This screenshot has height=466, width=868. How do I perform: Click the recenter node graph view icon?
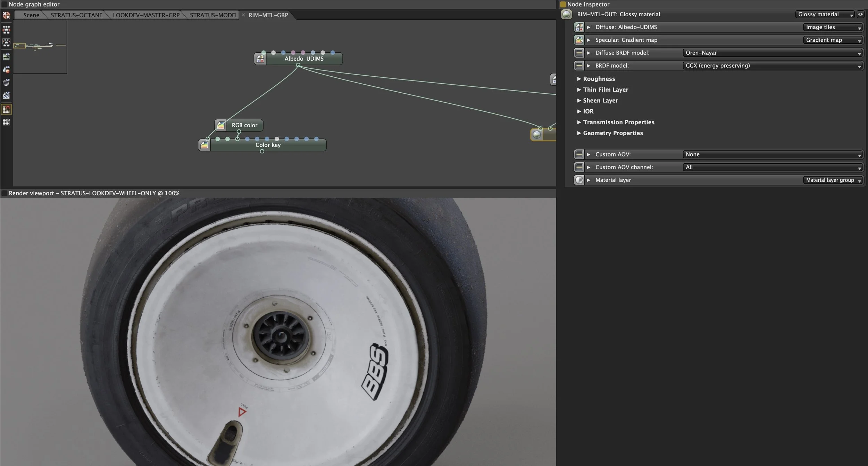6,15
